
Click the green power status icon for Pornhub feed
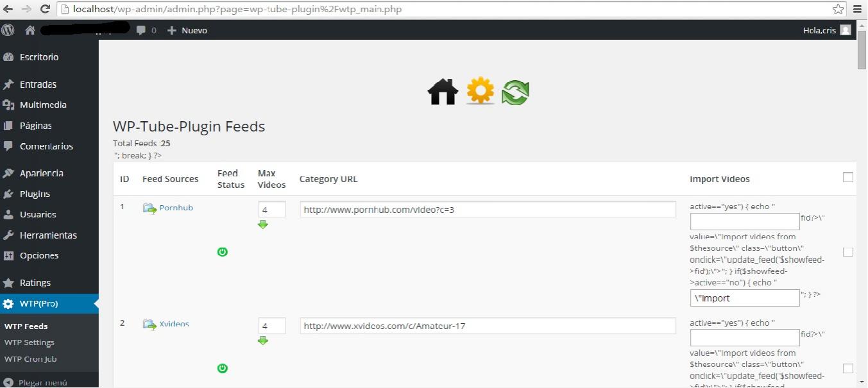tap(222, 252)
